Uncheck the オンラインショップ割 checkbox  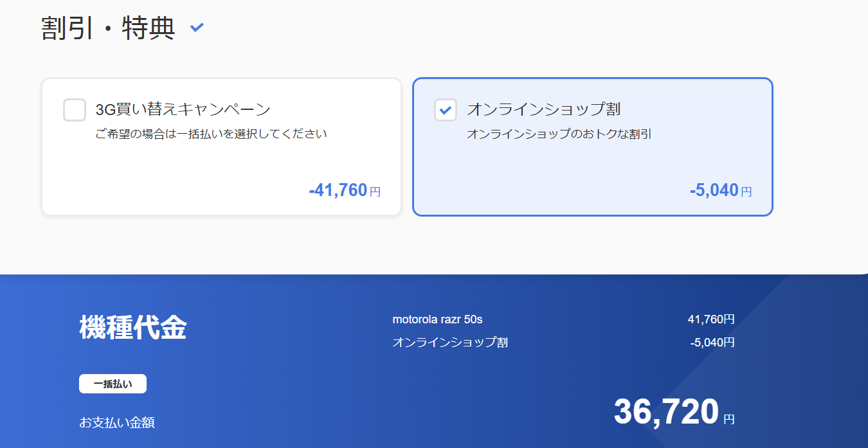coord(446,109)
